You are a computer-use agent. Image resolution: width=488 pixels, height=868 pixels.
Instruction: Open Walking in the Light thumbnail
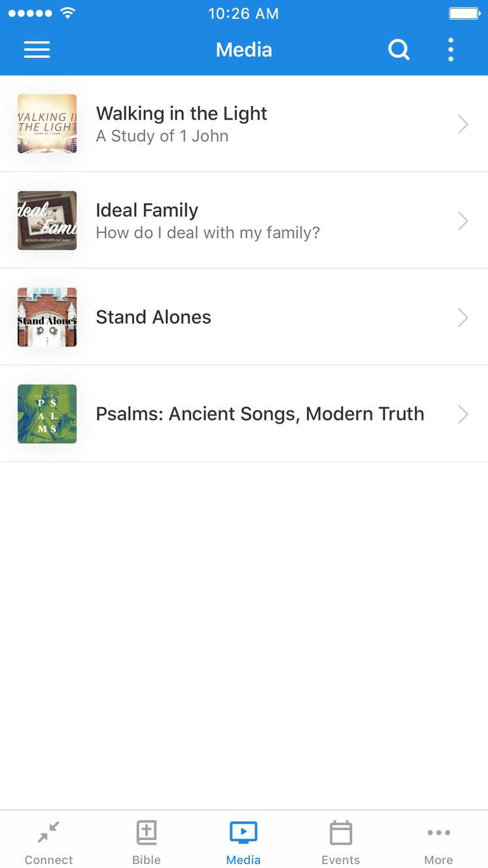click(47, 124)
